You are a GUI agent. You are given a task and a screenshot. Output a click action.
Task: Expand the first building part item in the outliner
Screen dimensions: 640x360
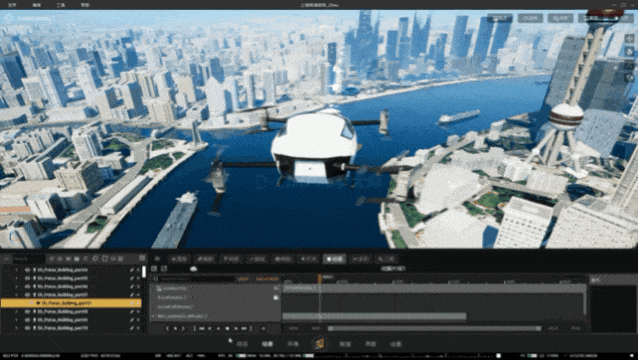17,270
